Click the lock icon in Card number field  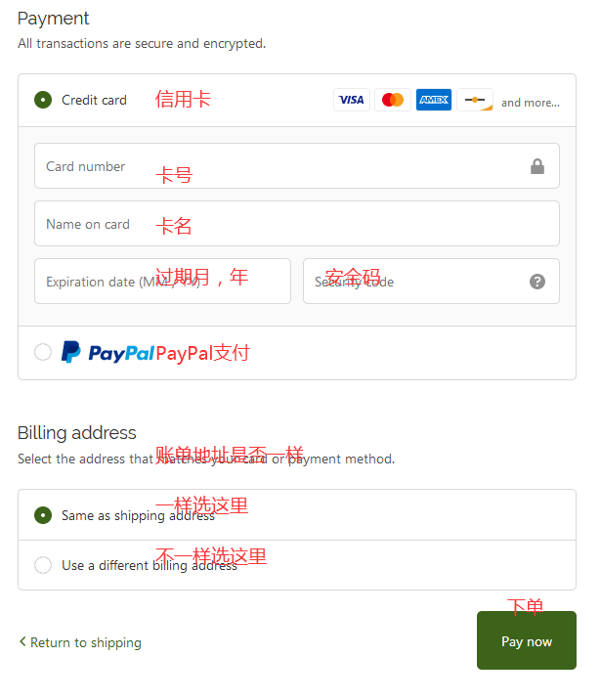(537, 166)
